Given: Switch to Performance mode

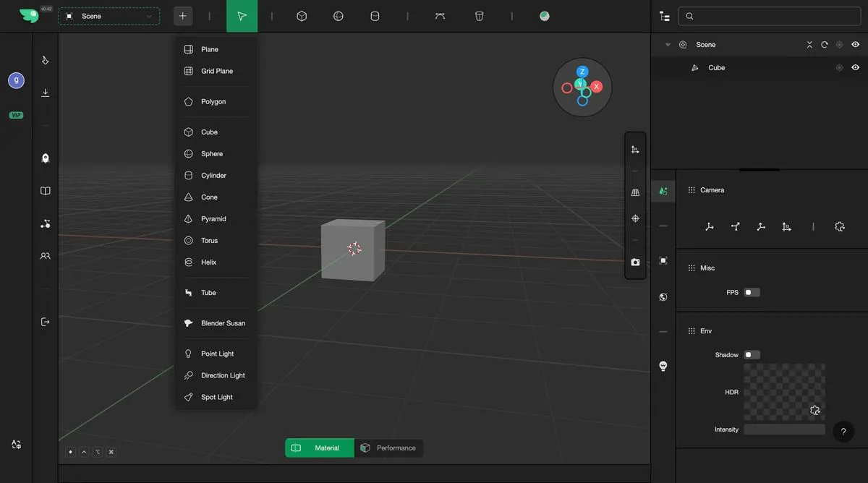Looking at the screenshot, I should click(x=388, y=448).
